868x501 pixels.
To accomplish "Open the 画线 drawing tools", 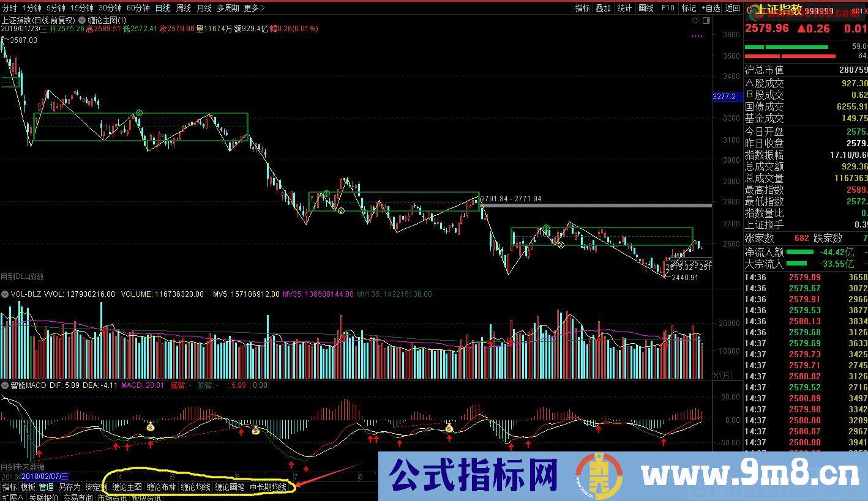I will (x=646, y=8).
